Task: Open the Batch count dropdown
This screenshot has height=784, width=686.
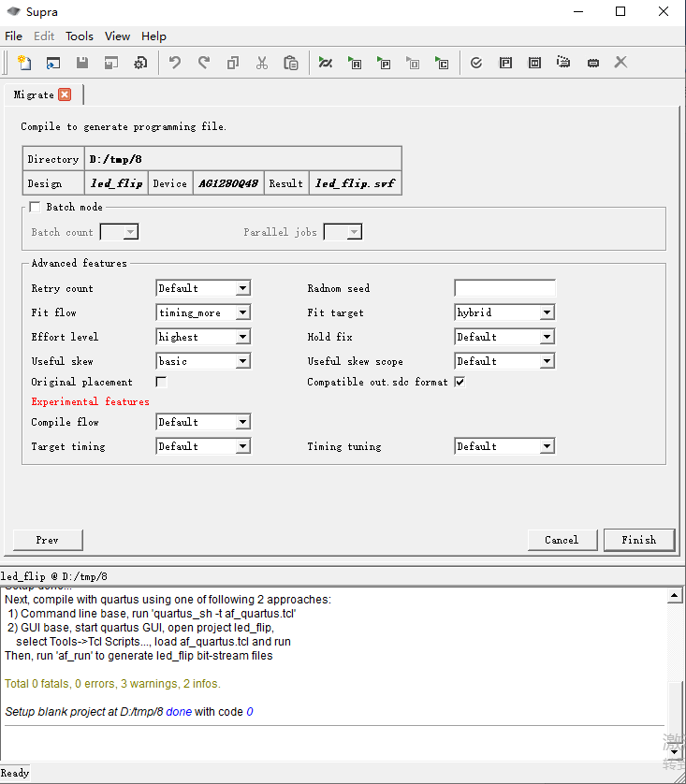Action: click(119, 232)
